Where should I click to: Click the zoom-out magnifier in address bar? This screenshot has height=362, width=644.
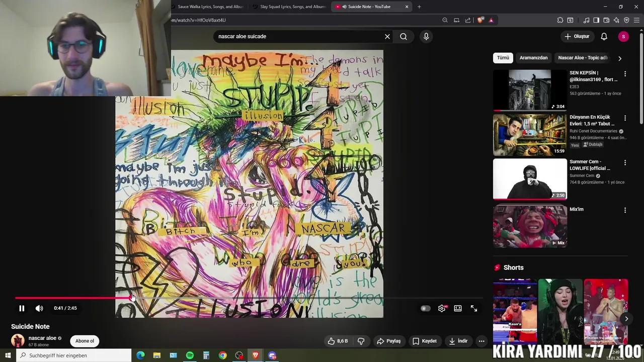click(x=445, y=20)
